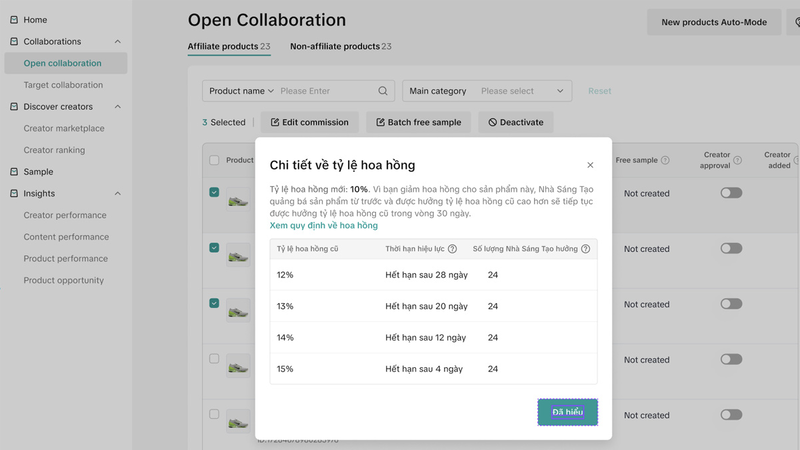Click the Please Enter search field
This screenshot has width=800, height=450.
(x=325, y=91)
